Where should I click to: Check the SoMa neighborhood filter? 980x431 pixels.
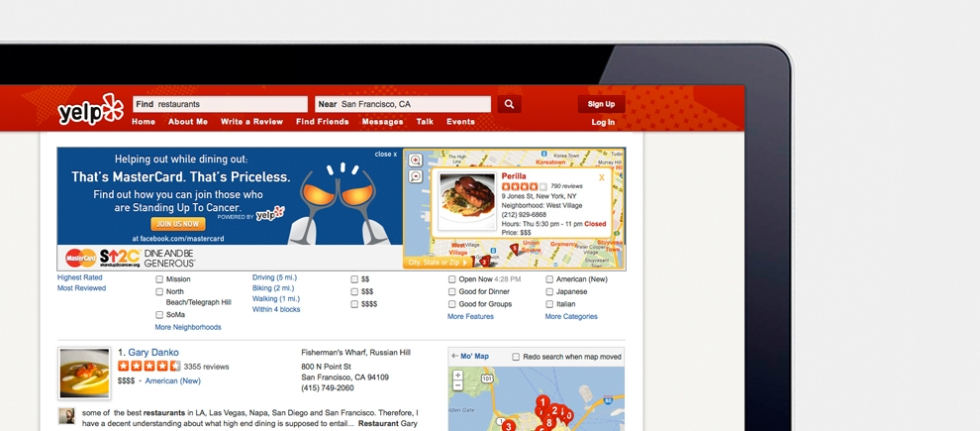coord(159,315)
